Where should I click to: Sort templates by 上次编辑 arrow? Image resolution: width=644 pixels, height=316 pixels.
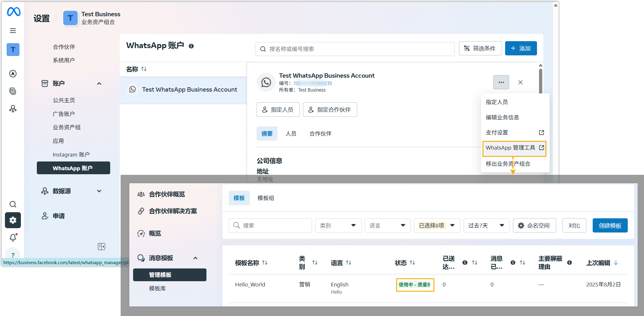[616, 263]
